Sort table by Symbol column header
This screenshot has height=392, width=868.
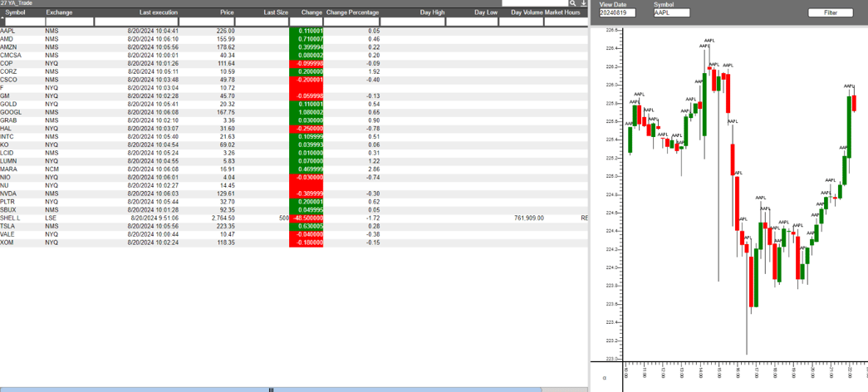click(x=16, y=12)
